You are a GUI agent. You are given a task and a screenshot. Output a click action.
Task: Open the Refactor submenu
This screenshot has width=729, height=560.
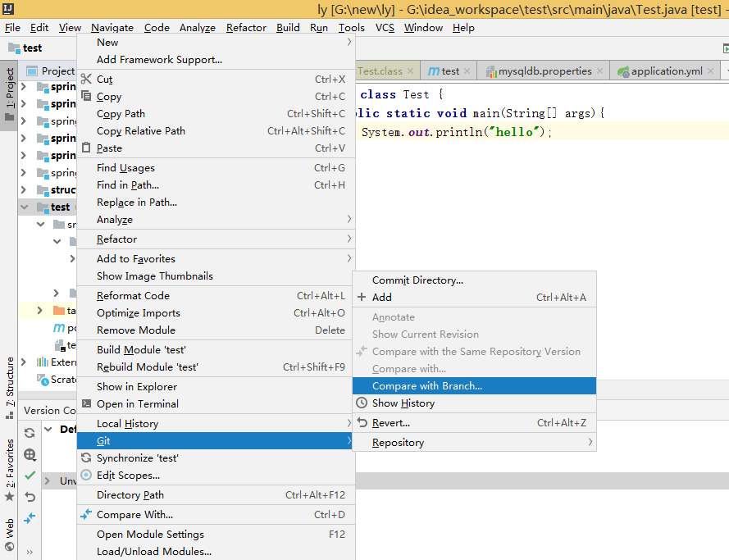[216, 239]
